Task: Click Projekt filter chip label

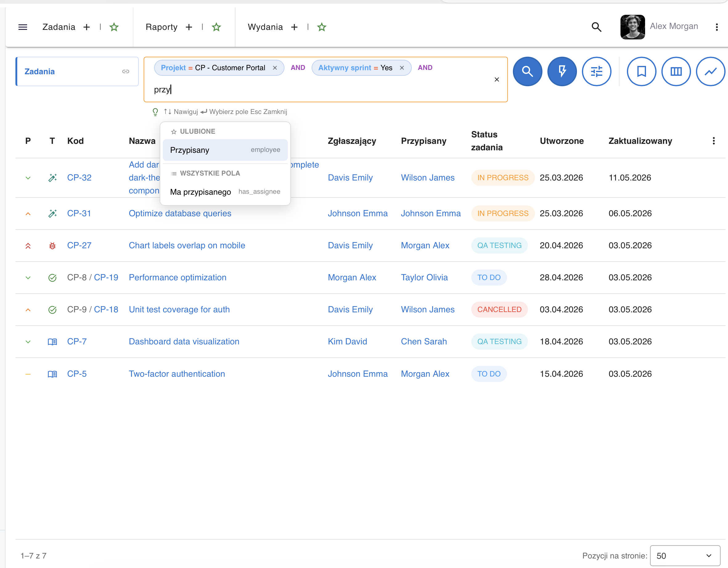Action: [x=173, y=68]
